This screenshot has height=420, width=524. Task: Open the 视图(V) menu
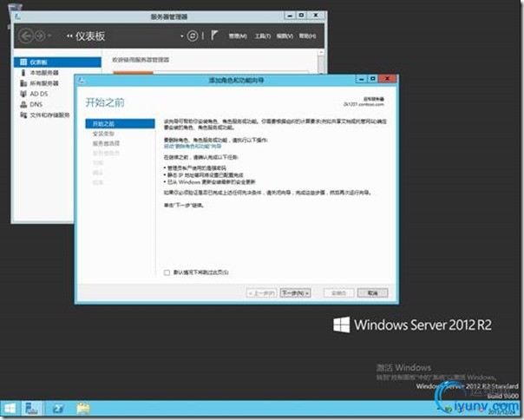[285, 36]
